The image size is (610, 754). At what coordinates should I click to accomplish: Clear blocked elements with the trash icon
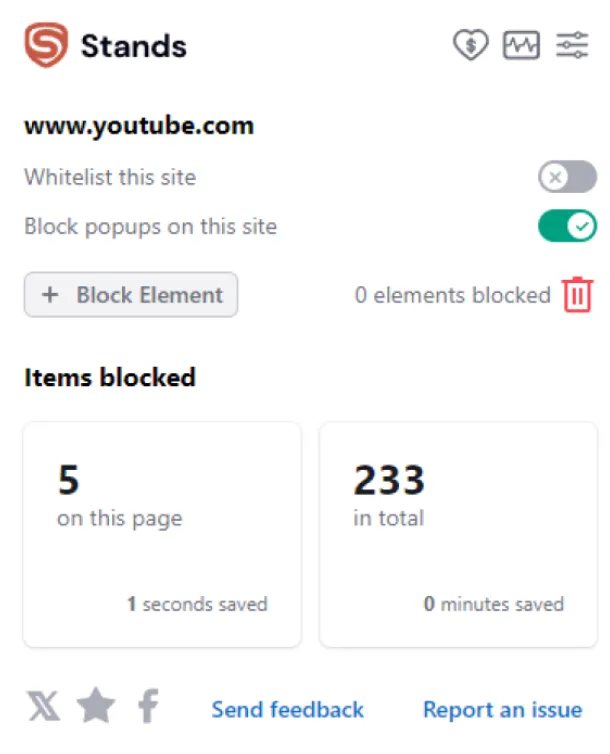click(x=577, y=295)
